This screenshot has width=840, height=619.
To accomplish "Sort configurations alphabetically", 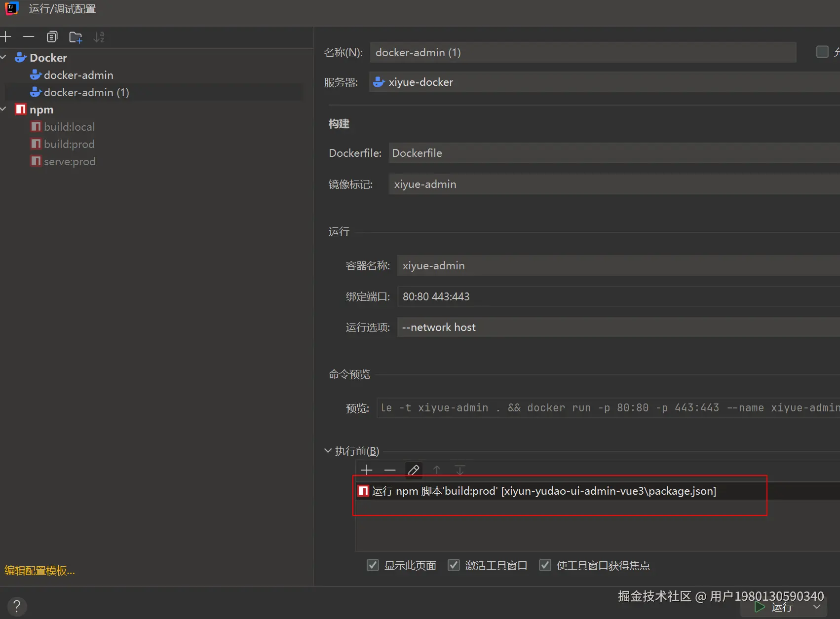I will click(99, 37).
